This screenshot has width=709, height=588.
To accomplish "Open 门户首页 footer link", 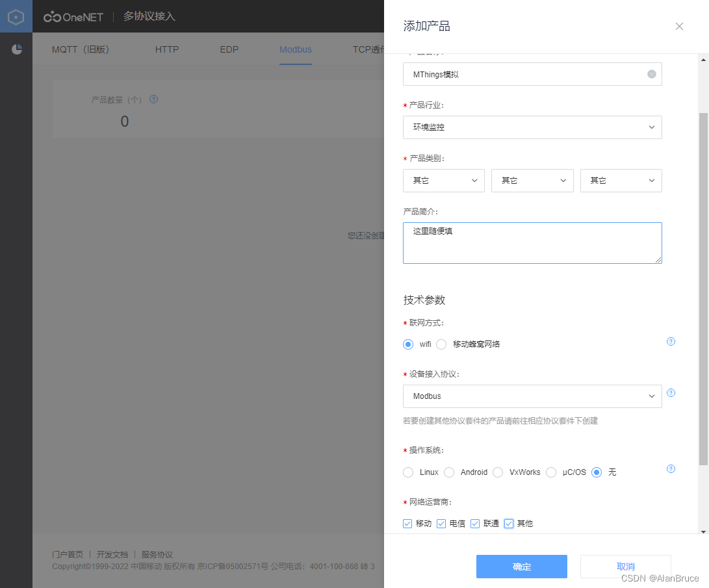I will [68, 554].
